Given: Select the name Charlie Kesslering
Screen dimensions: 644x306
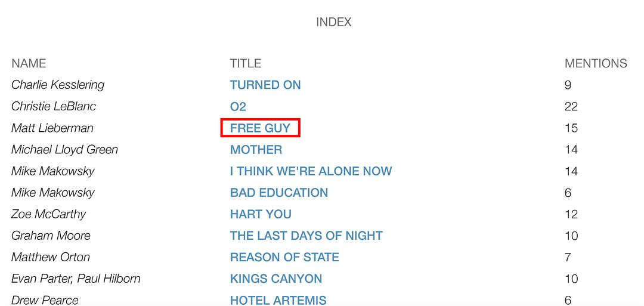Looking at the screenshot, I should pos(58,85).
